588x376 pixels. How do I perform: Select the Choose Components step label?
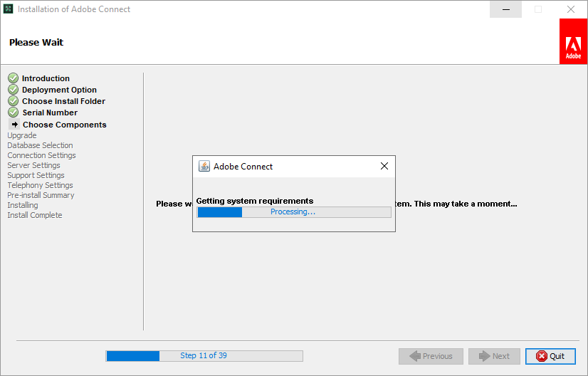click(x=65, y=125)
